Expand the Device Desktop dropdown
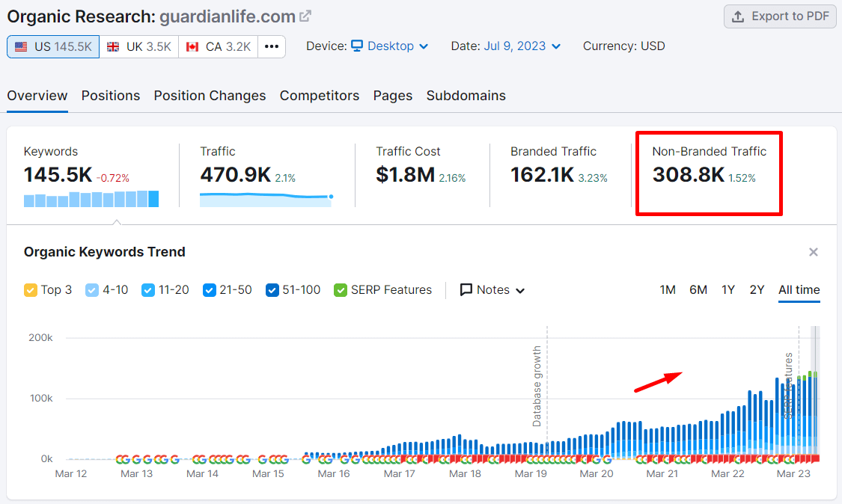 [390, 46]
